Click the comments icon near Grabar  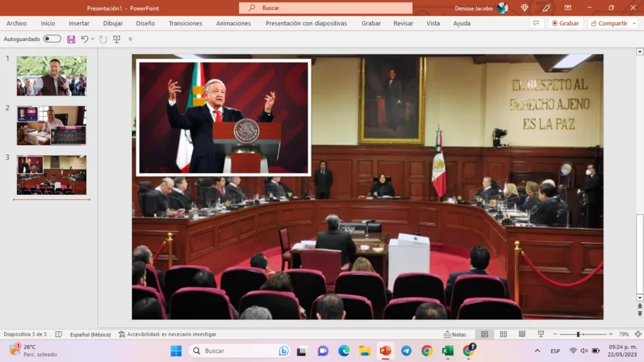(x=536, y=23)
